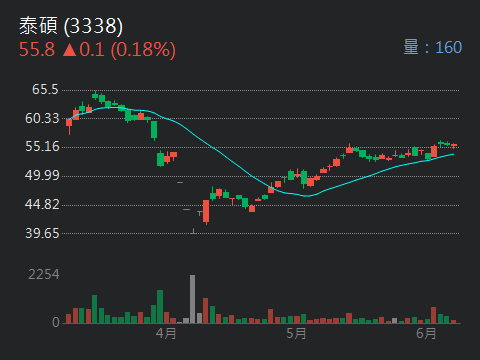
Task: Click the 55.16 price axis label
Action: (x=42, y=147)
